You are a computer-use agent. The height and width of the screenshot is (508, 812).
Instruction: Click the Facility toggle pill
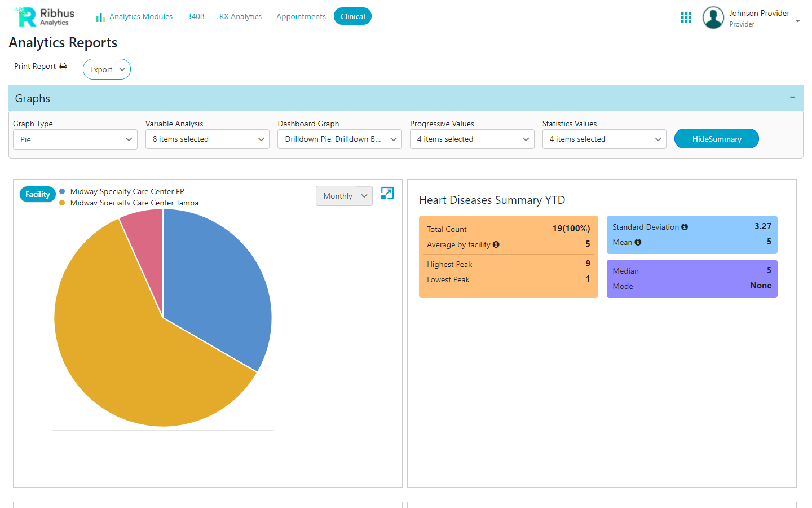(x=37, y=194)
